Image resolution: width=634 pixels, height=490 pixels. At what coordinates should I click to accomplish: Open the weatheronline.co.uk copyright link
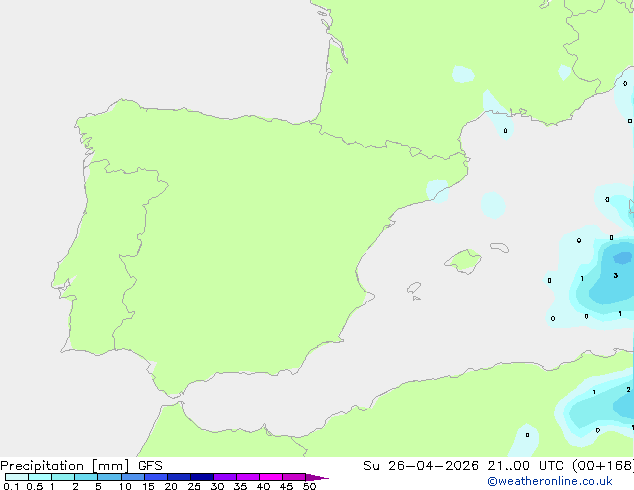click(x=550, y=481)
